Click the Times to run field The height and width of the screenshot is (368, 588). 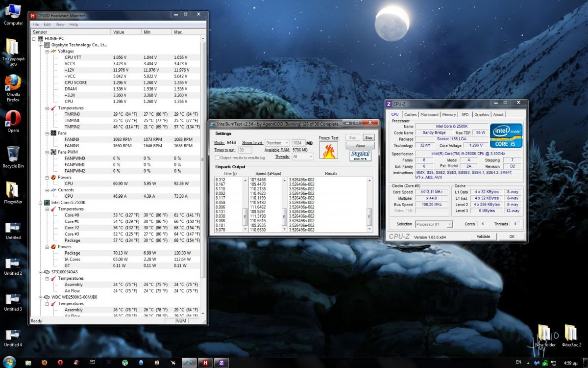(x=245, y=150)
